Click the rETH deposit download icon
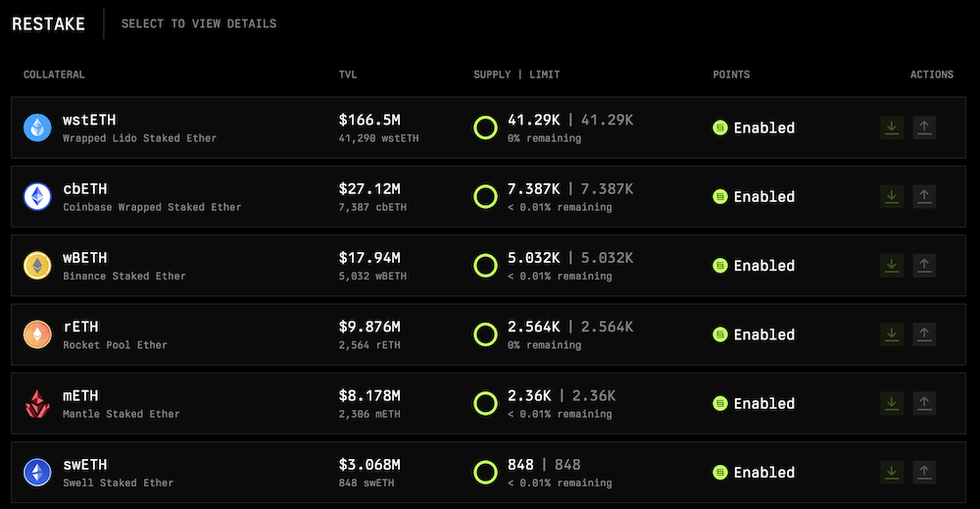 point(891,334)
